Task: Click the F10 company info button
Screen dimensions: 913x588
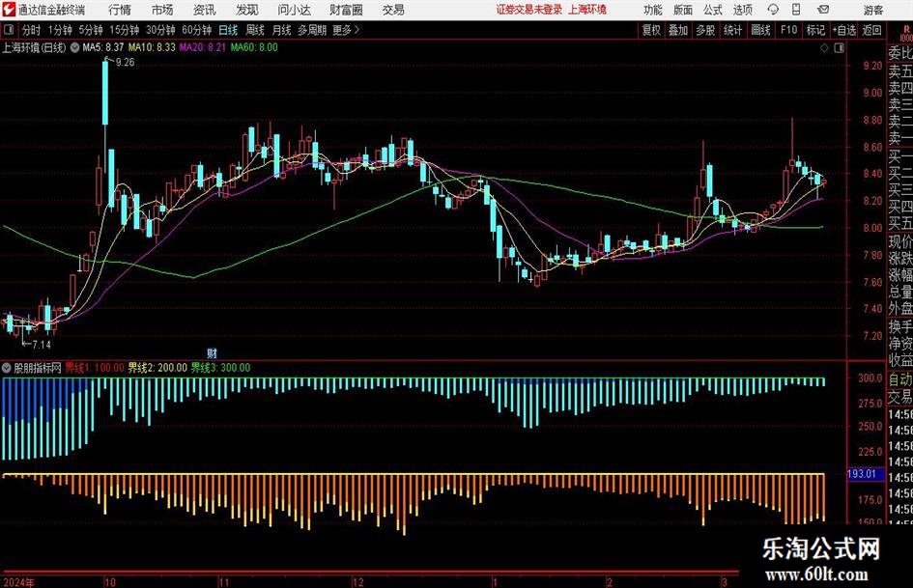Action: pos(789,30)
